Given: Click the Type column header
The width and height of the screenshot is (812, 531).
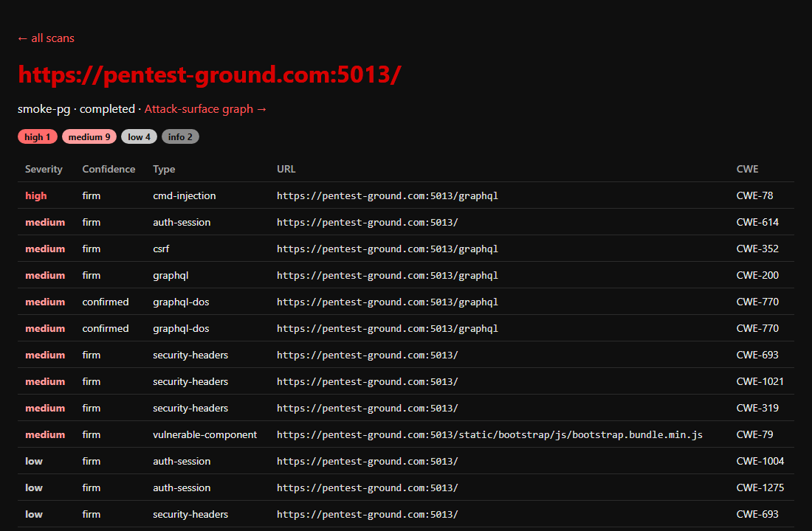Looking at the screenshot, I should tap(164, 169).
